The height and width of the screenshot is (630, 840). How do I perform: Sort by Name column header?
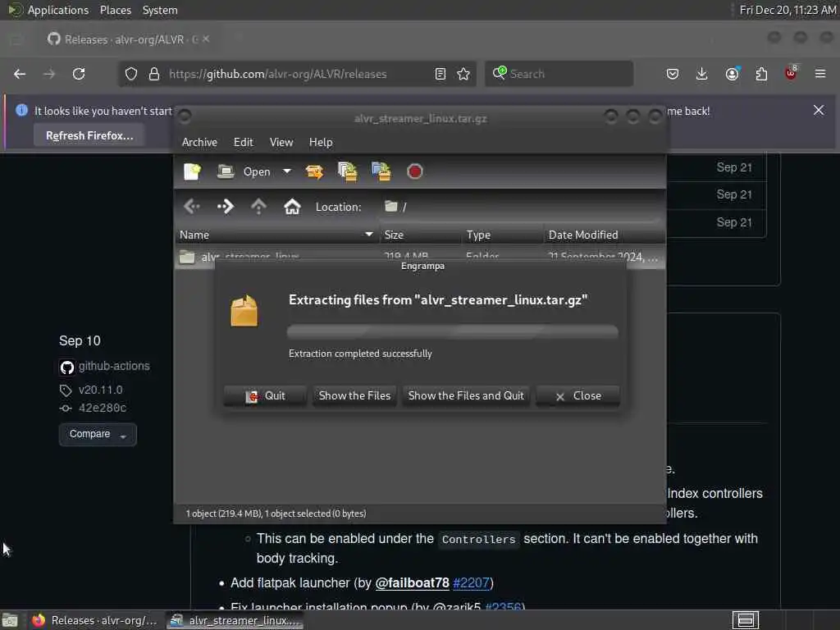tap(276, 235)
